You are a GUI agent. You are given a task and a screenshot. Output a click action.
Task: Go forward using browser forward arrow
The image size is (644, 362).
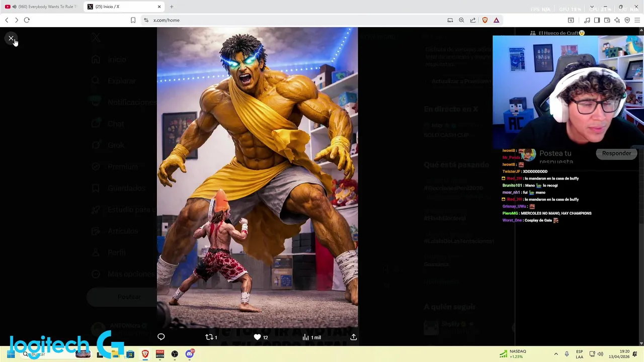[16, 20]
